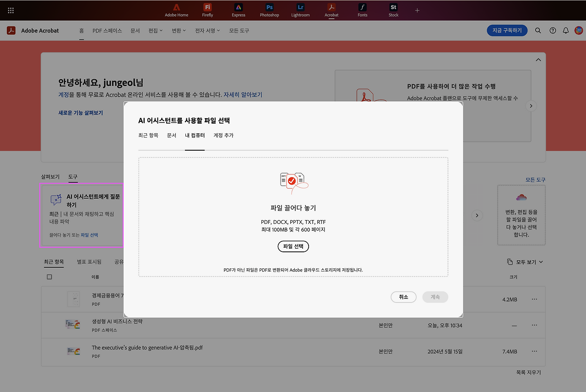Click the date "2024년 5월 15일"

(x=445, y=352)
